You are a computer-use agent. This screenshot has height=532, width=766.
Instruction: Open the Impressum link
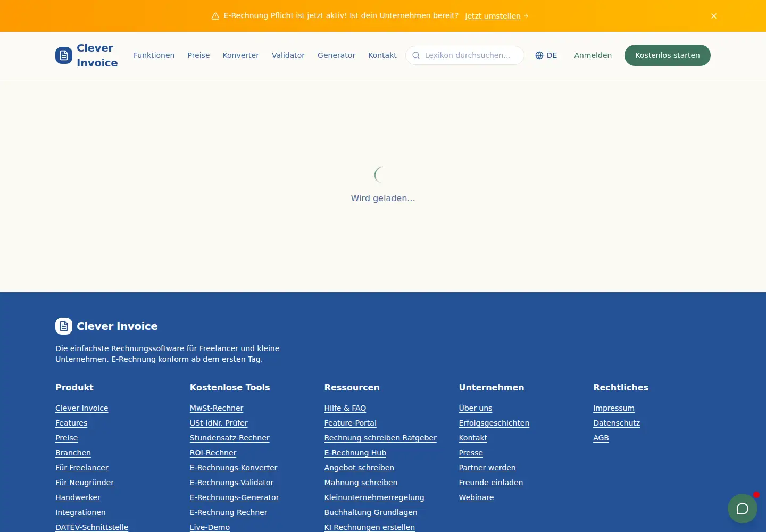click(x=614, y=408)
